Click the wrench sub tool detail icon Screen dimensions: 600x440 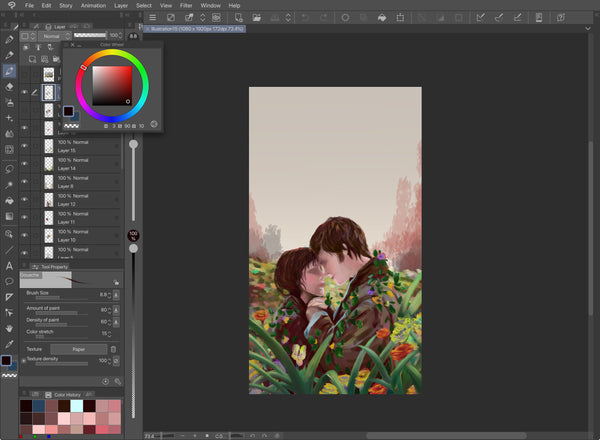point(117,381)
